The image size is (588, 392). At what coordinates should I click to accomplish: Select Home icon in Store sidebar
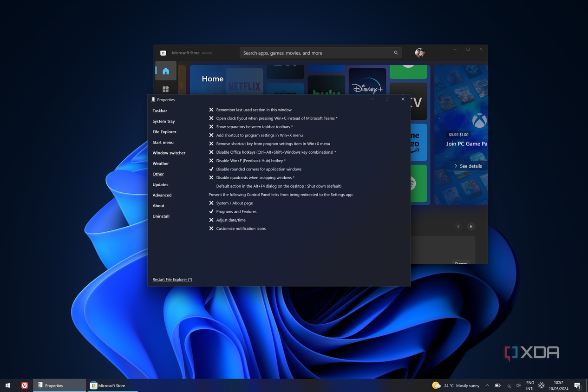(166, 71)
